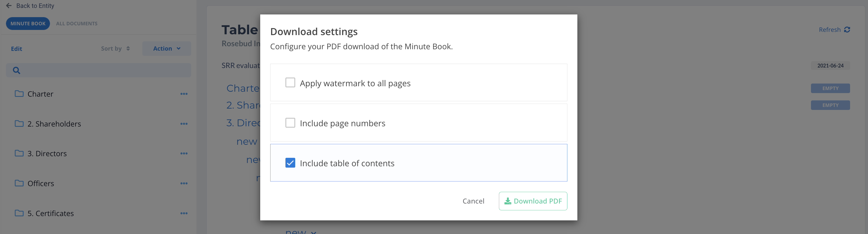
Task: Switch to the All Documents tab
Action: pos(77,24)
